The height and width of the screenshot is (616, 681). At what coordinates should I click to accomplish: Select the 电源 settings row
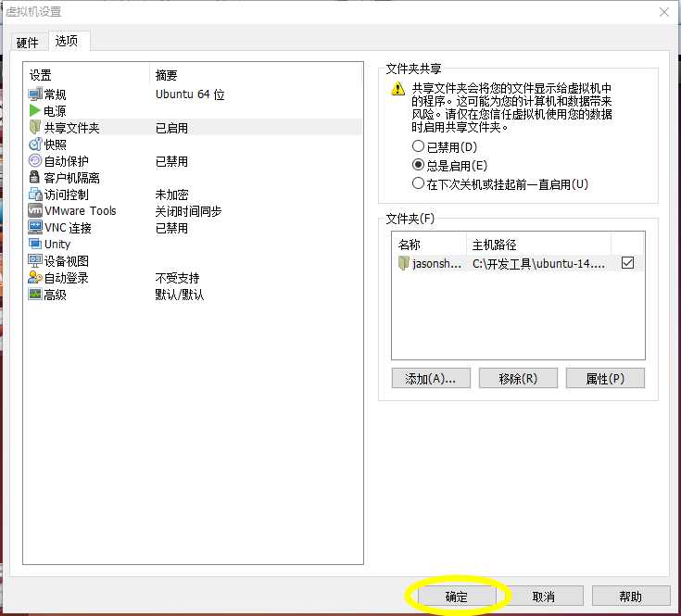tap(195, 111)
